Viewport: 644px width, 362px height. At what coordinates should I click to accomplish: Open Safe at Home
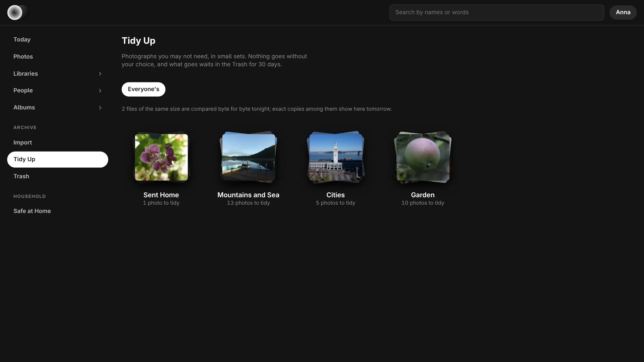(58, 211)
